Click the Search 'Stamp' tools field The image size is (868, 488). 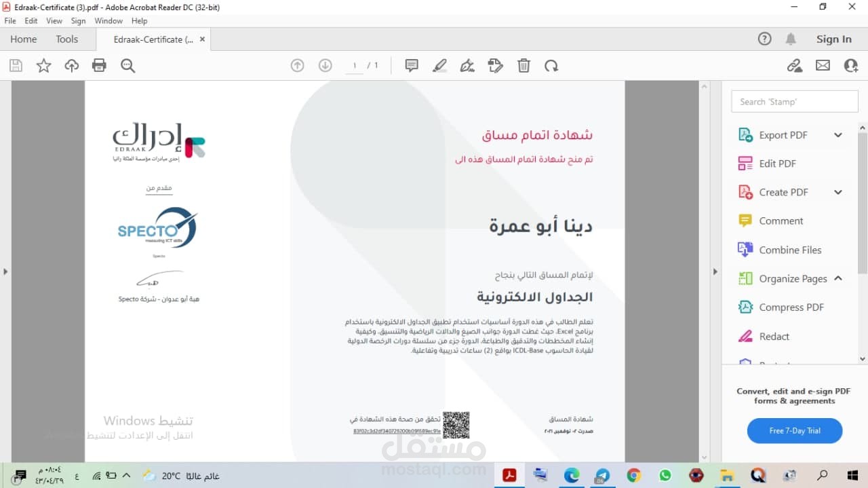pos(795,102)
